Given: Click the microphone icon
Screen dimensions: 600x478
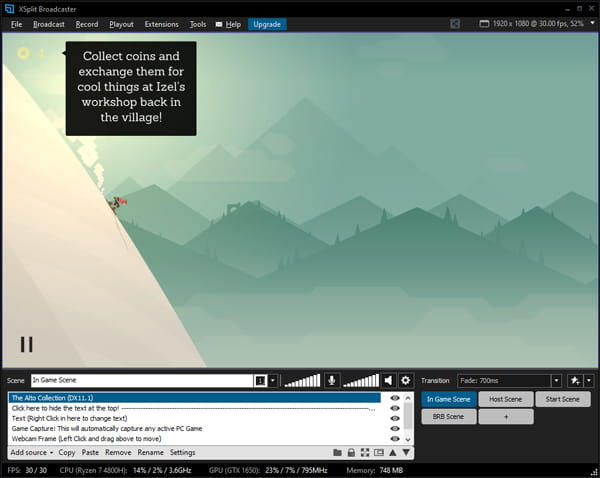Looking at the screenshot, I should (x=332, y=380).
